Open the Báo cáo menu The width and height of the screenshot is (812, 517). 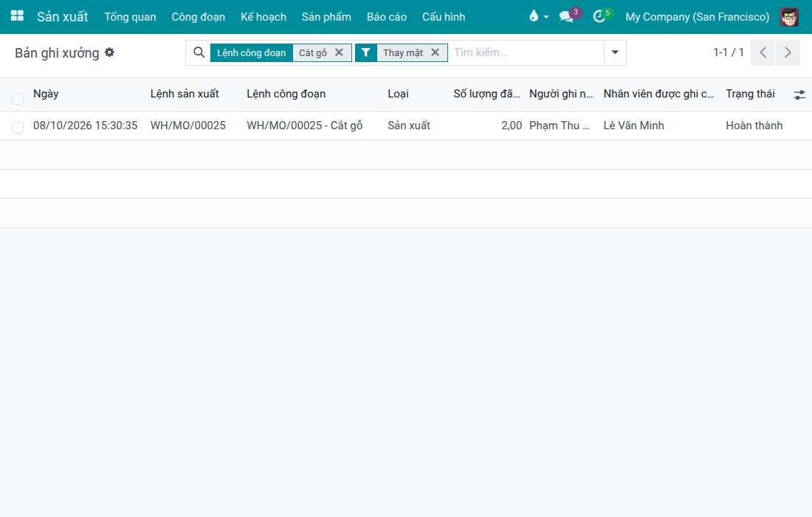tap(386, 16)
